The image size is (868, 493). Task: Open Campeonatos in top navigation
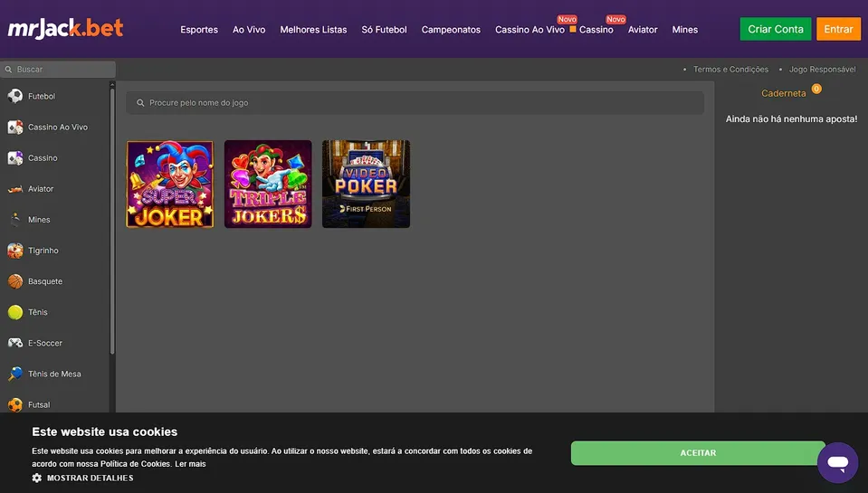pos(451,29)
